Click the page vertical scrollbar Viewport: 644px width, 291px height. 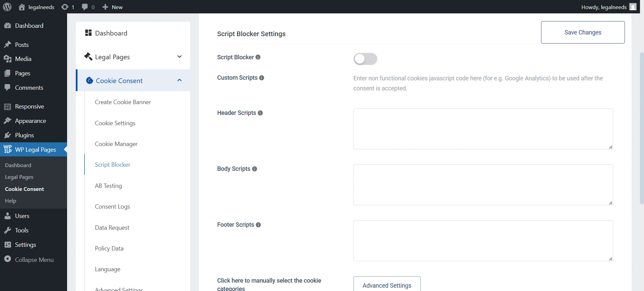[x=641, y=127]
